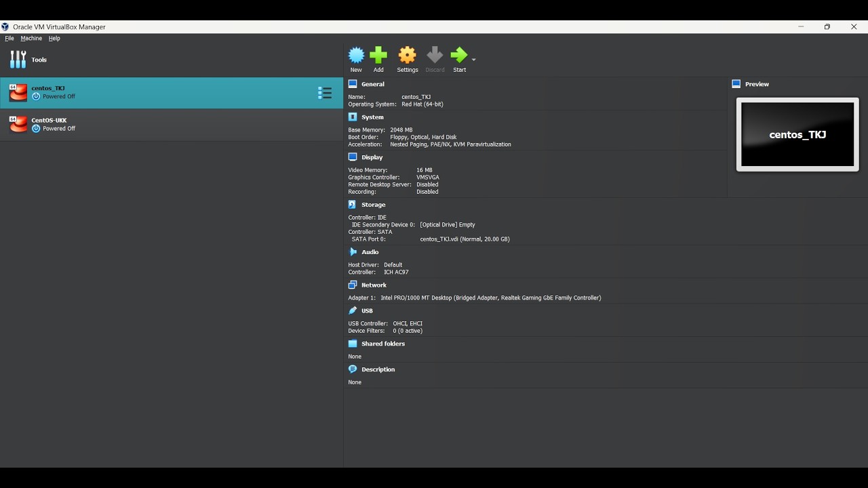Screen dimensions: 868x488
Task: Click the Preview panel monitor icon
Action: click(x=736, y=84)
